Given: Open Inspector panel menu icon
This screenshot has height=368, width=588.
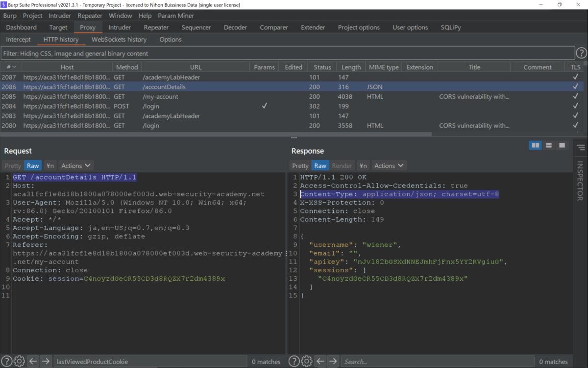Looking at the screenshot, I should (581, 147).
